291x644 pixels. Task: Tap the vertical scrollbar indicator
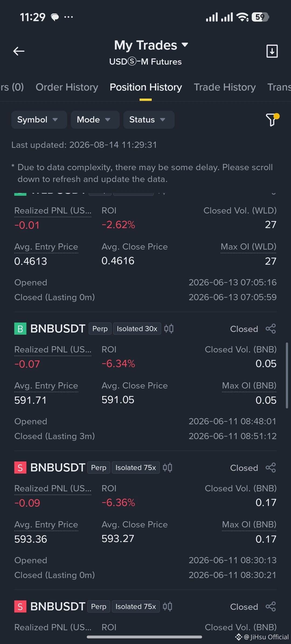coord(287,376)
